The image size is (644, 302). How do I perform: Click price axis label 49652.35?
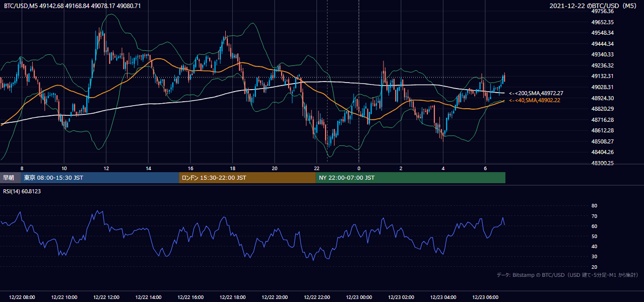click(602, 22)
